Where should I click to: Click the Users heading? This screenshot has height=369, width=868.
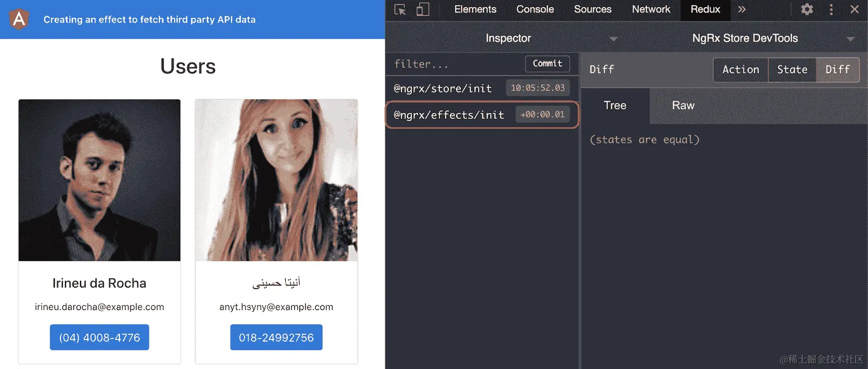click(188, 67)
